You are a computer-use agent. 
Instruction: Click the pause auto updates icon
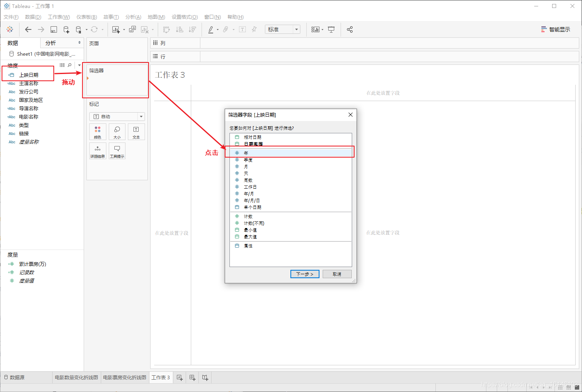(x=78, y=29)
